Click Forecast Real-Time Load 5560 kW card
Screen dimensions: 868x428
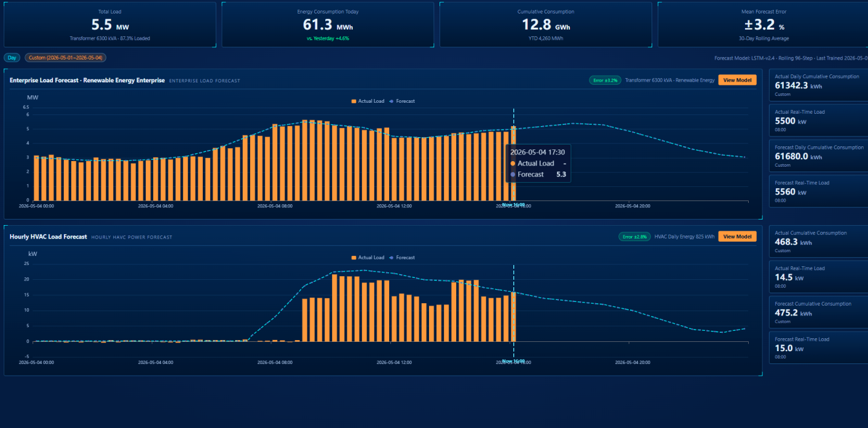(x=818, y=191)
